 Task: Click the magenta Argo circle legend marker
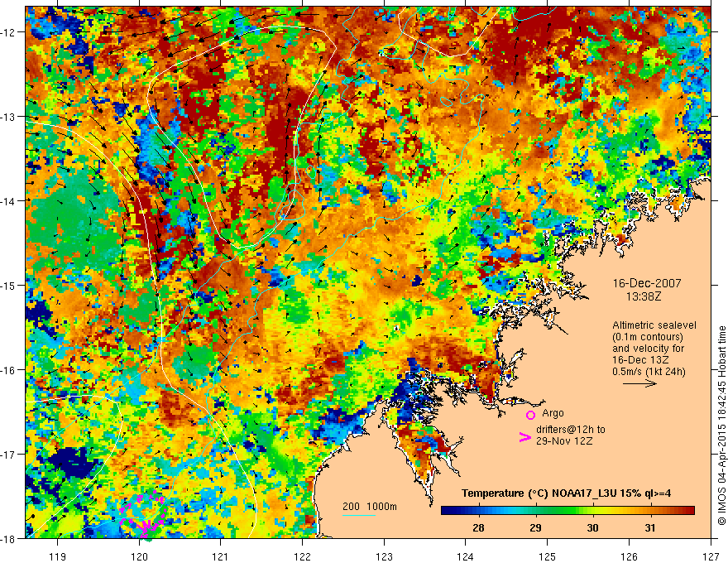click(530, 415)
